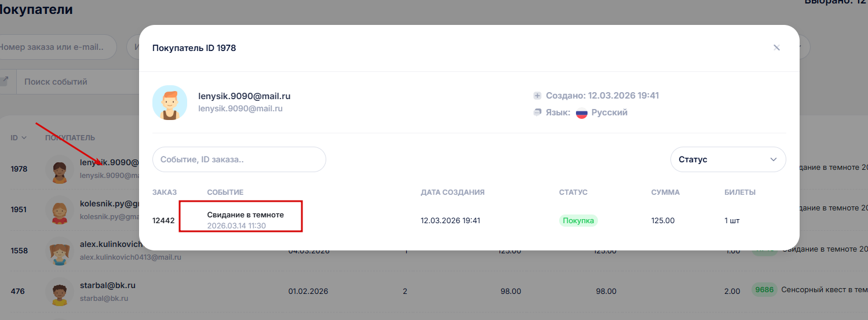Screen dimensions: 868x320
Task: Click the Russian flag icon
Action: click(x=581, y=113)
